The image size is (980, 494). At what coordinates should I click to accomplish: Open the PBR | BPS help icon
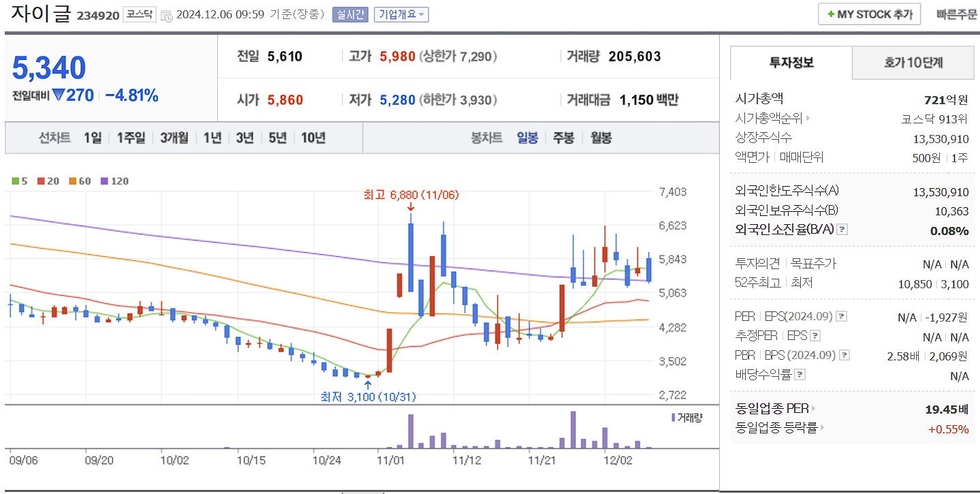click(843, 354)
